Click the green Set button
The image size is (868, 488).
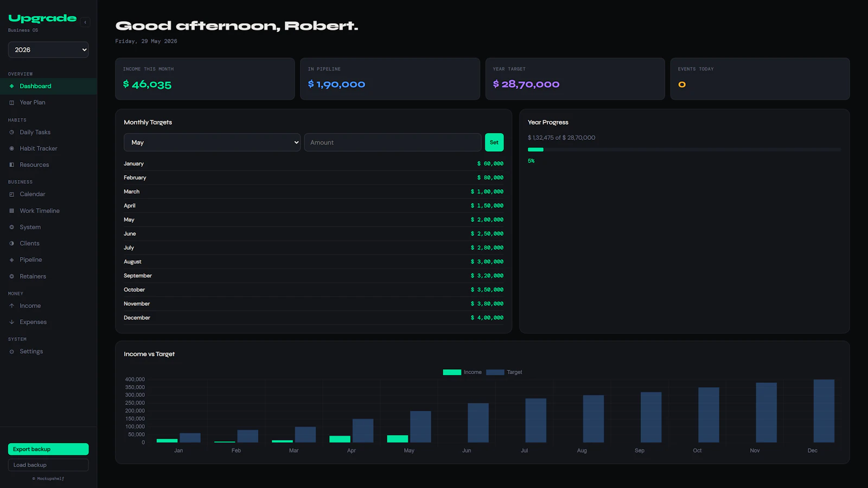pyautogui.click(x=494, y=143)
